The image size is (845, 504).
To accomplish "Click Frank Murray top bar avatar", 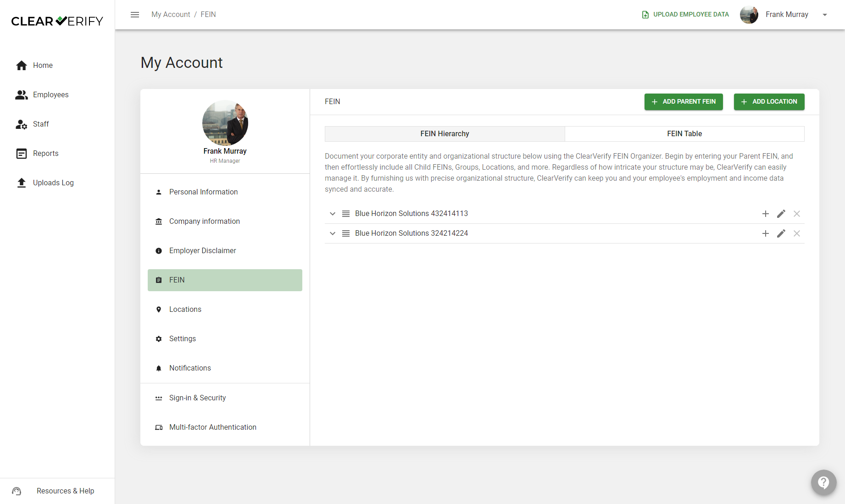I will (x=749, y=15).
